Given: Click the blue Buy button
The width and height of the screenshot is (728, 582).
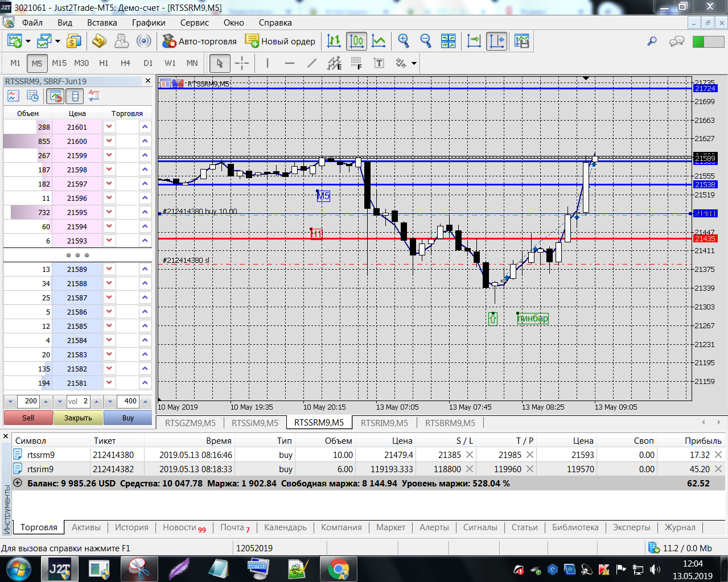Looking at the screenshot, I should click(x=128, y=418).
